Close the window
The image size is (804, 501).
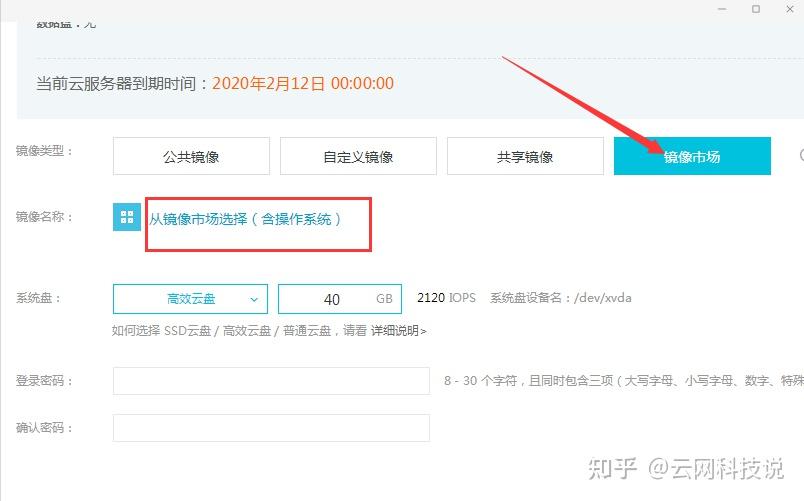point(790,9)
